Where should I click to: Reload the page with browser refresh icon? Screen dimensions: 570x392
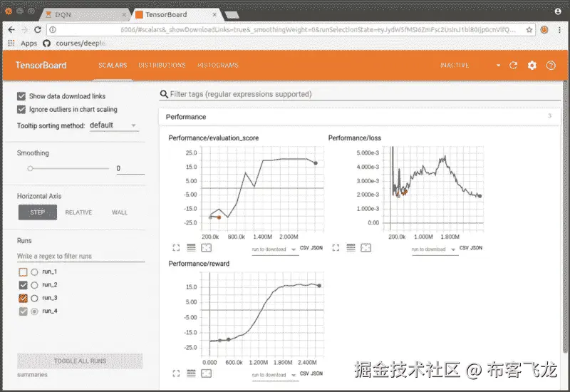tap(38, 30)
